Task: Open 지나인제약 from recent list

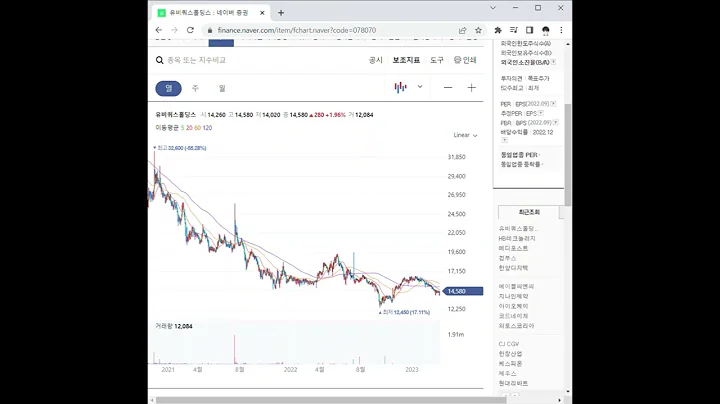Action: pos(513,296)
